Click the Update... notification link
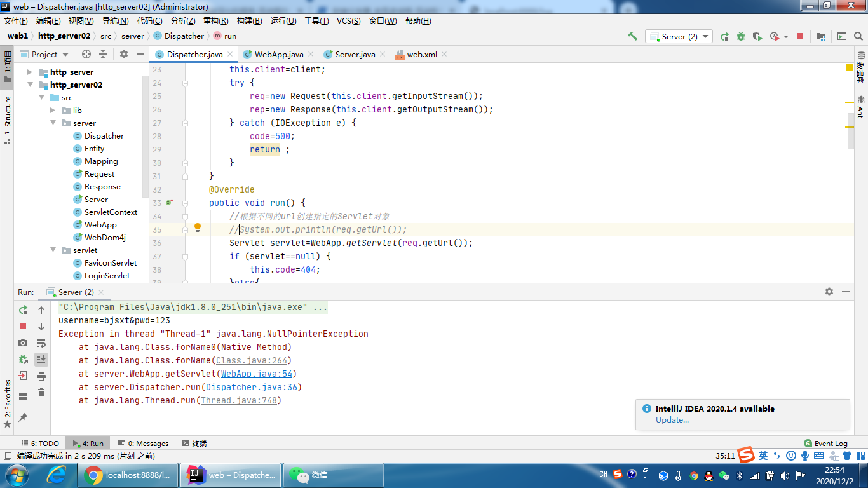Image resolution: width=868 pixels, height=488 pixels. 672,419
